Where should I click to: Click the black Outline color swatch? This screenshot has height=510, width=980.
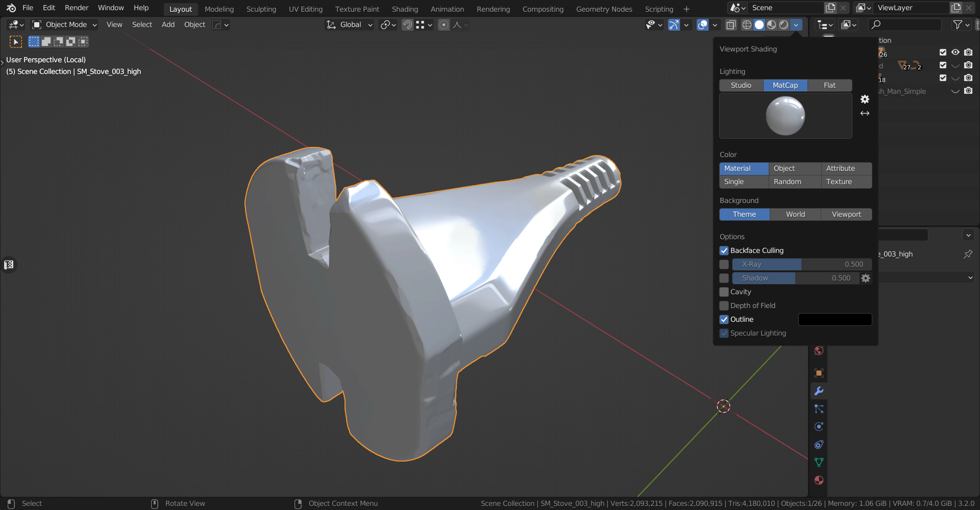pyautogui.click(x=835, y=319)
